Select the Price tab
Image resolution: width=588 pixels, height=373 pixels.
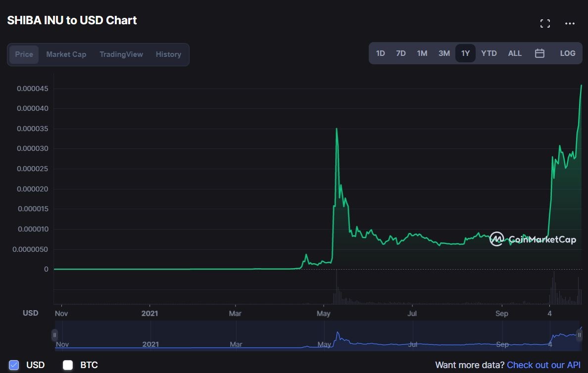click(x=24, y=54)
